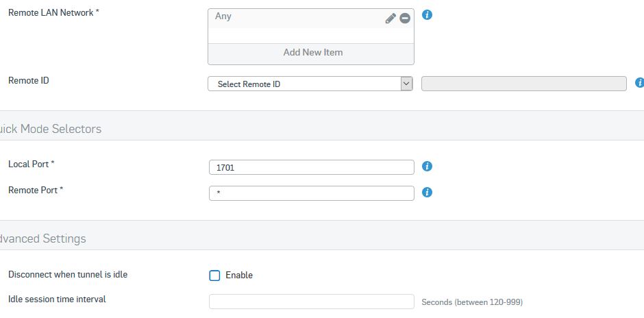Focus the Remote Port field

[311, 193]
